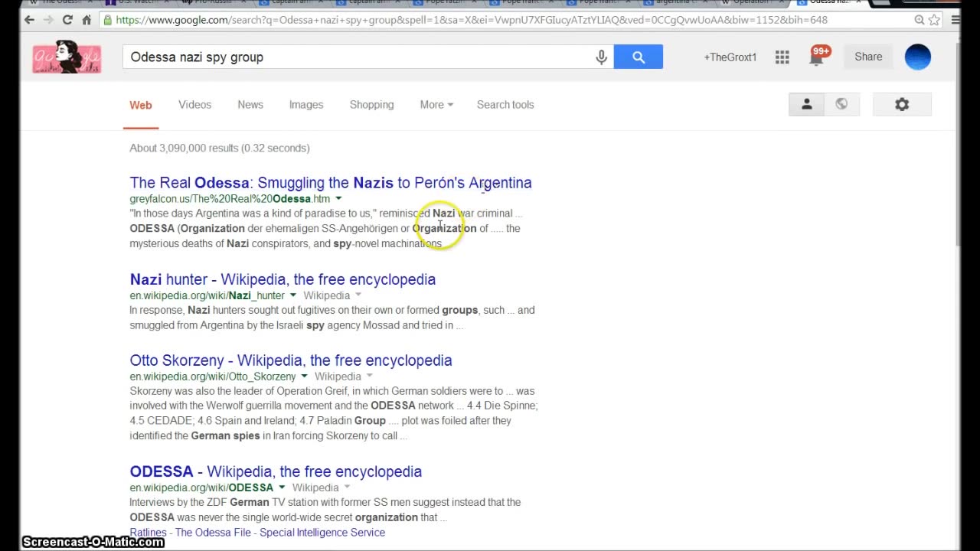The image size is (980, 551).
Task: Open Search tools
Action: coord(505,105)
